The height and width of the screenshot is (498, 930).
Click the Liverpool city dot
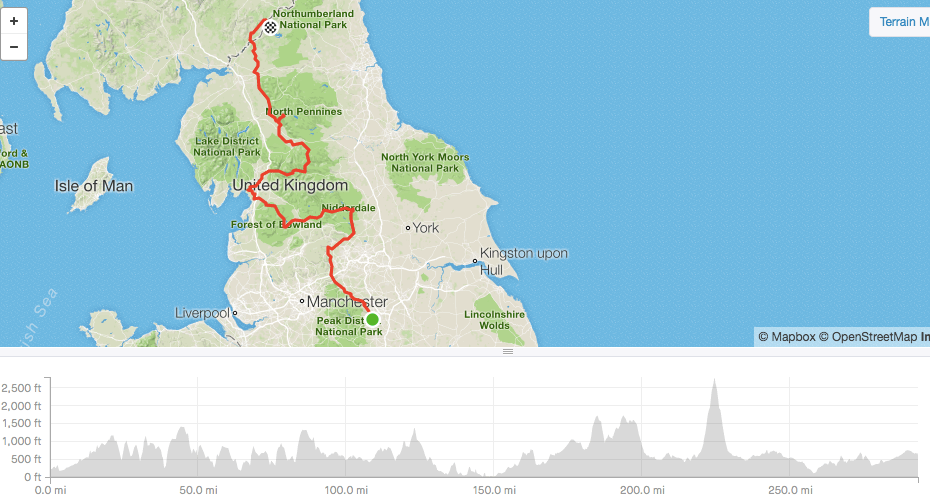[235, 313]
